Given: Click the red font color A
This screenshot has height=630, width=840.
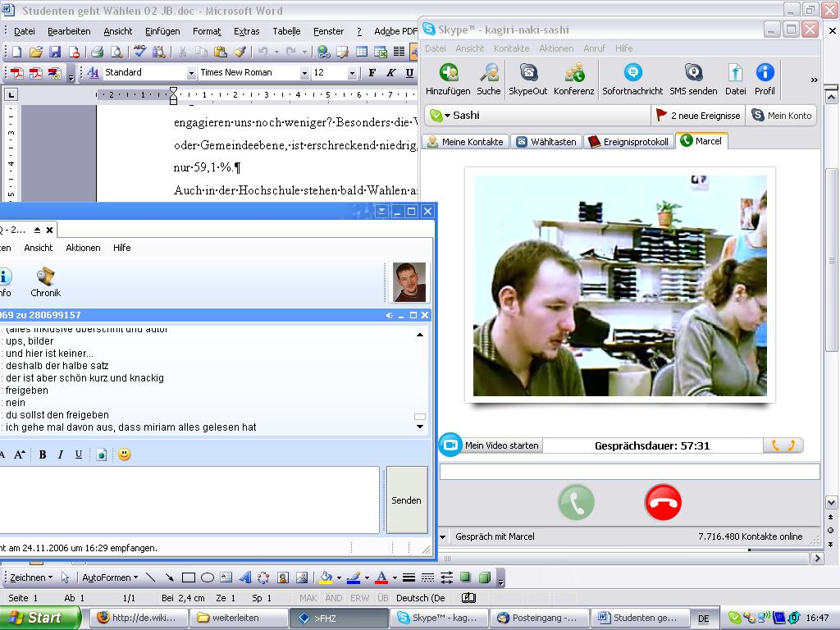Looking at the screenshot, I should pos(381,577).
